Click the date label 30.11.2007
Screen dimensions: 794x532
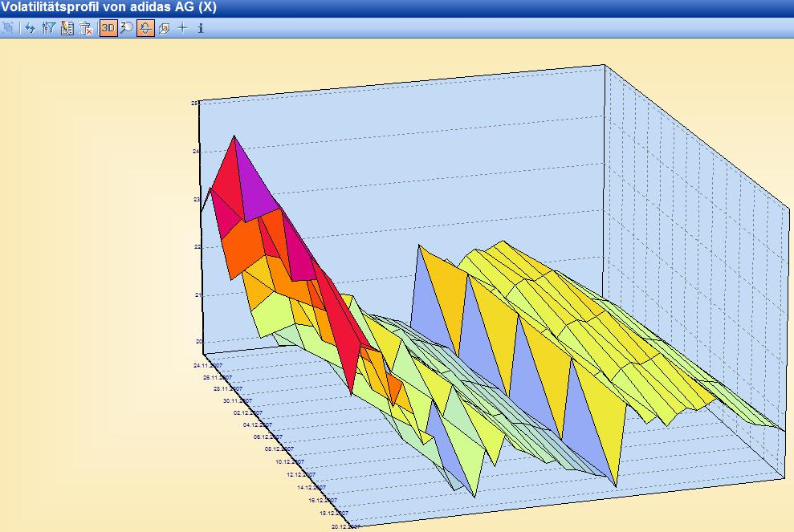238,401
